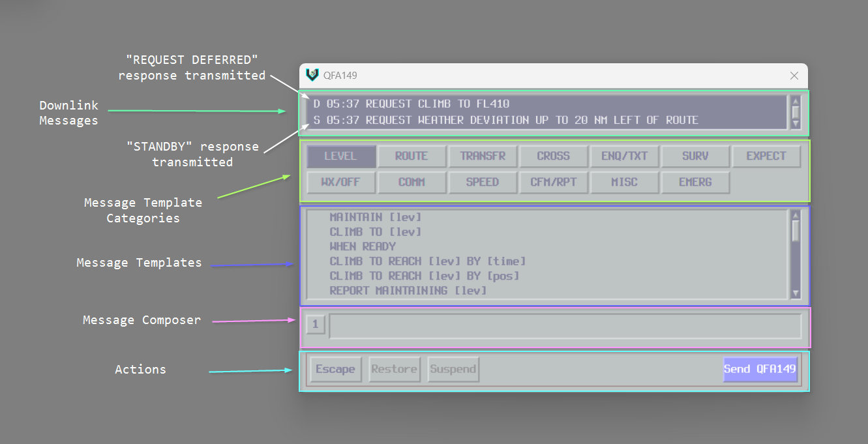Select the EMERG category
This screenshot has height=444, width=868.
pos(695,182)
